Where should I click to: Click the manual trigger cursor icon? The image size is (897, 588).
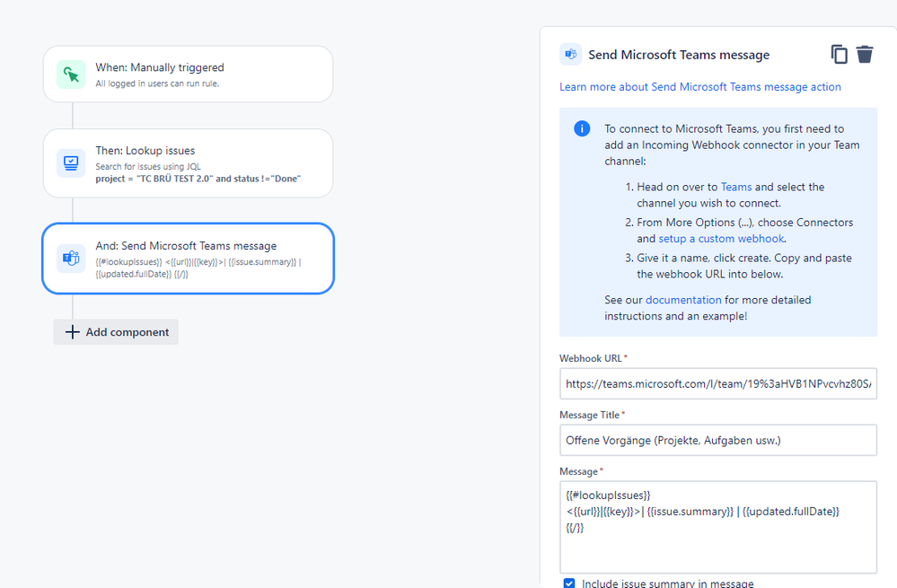click(x=71, y=75)
